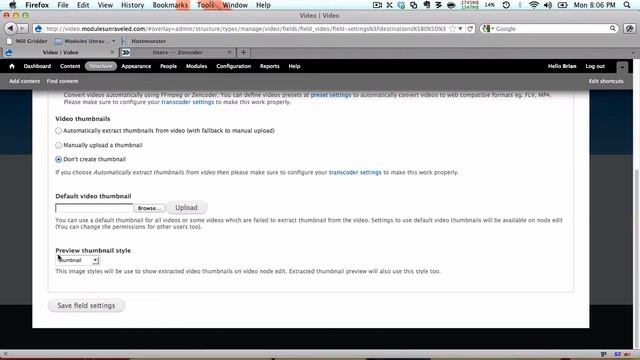Viewport: 640px width, 360px height.
Task: Open the macOS Help menu
Action: pos(263,5)
